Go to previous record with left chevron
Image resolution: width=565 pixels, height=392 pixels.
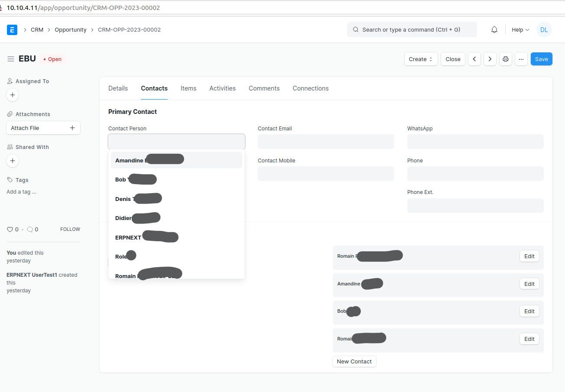474,59
